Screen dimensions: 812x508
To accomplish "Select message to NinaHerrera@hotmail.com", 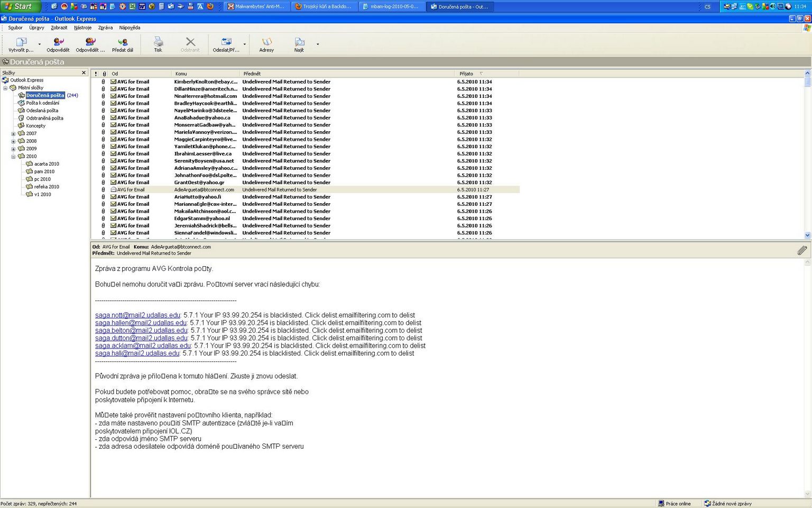I will (305, 96).
